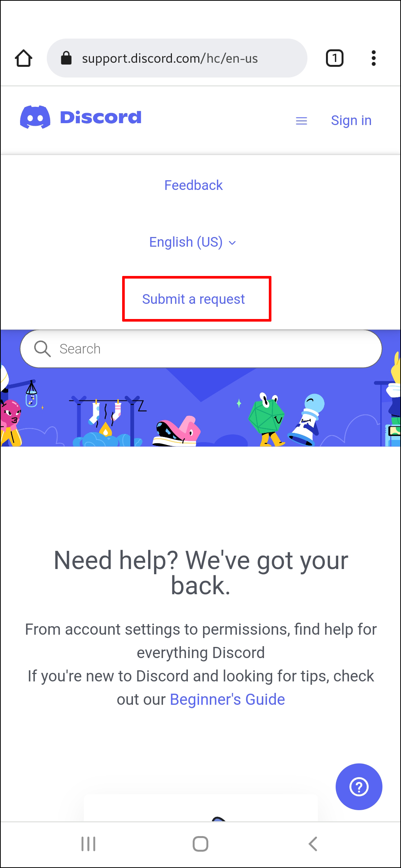401x868 pixels.
Task: Tap the Android recent apps button
Action: [88, 844]
